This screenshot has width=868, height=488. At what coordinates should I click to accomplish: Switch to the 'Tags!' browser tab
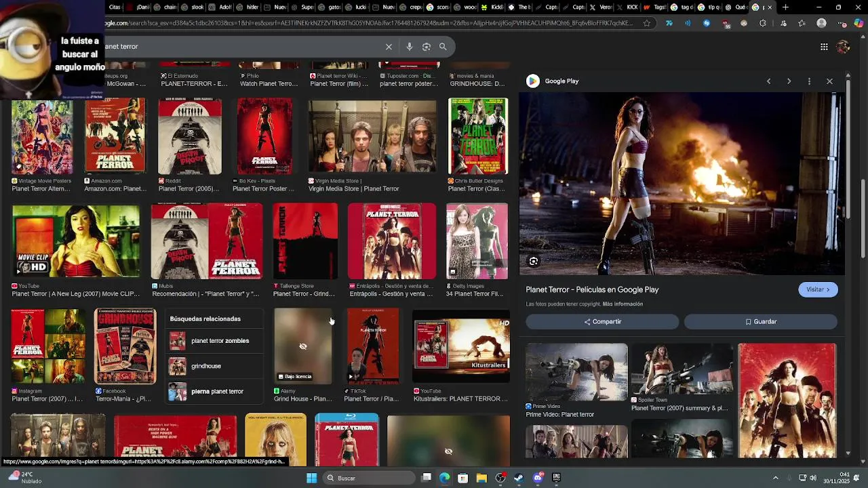coord(655,7)
